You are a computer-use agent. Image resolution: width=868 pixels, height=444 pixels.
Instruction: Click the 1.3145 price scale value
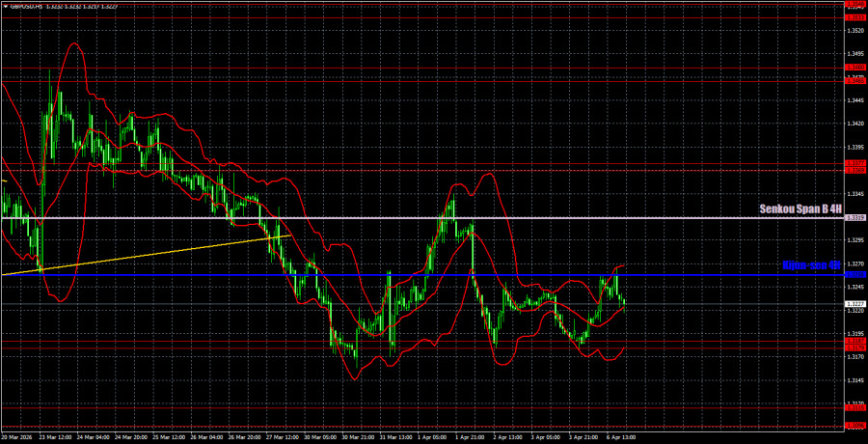(855, 381)
